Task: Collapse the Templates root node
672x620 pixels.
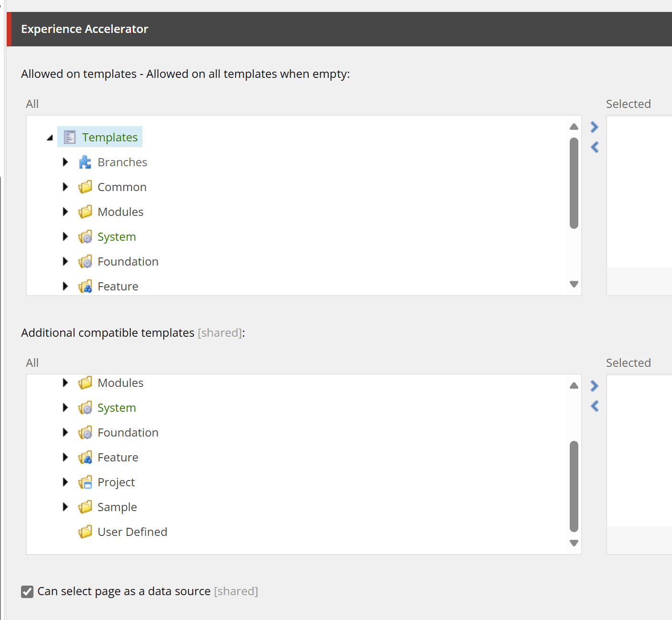Action: coord(50,138)
